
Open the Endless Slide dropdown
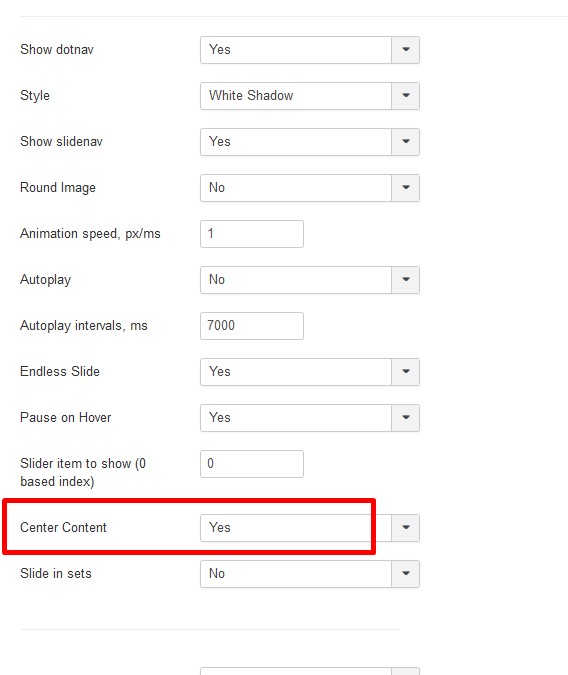pyautogui.click(x=310, y=372)
